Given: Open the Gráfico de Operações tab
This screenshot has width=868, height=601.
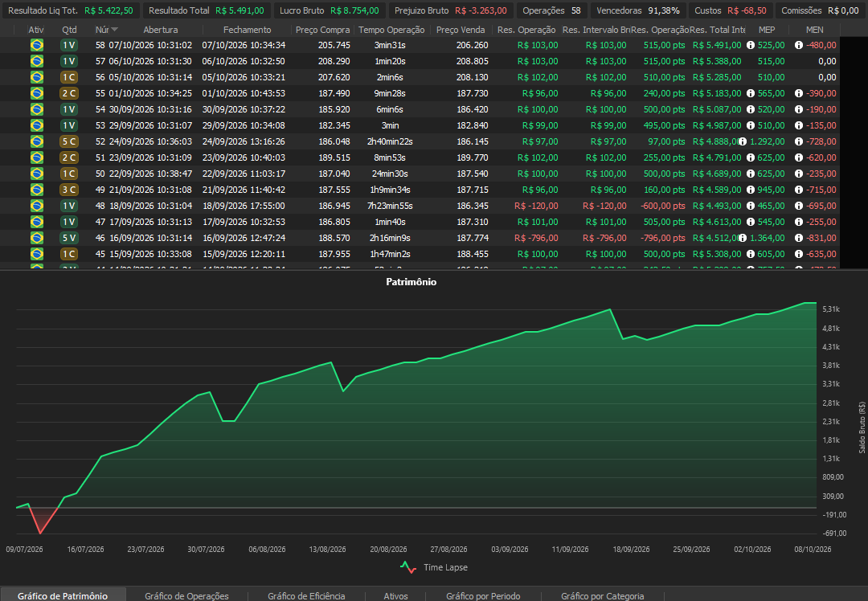Looking at the screenshot, I should (x=186, y=595).
